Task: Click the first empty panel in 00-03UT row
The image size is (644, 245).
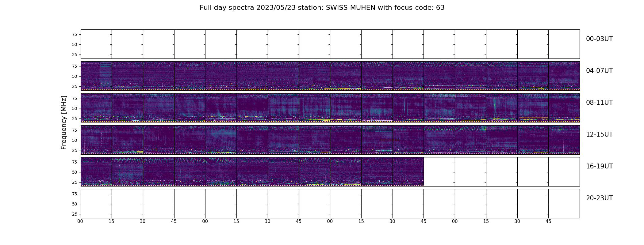Action: tap(96, 44)
